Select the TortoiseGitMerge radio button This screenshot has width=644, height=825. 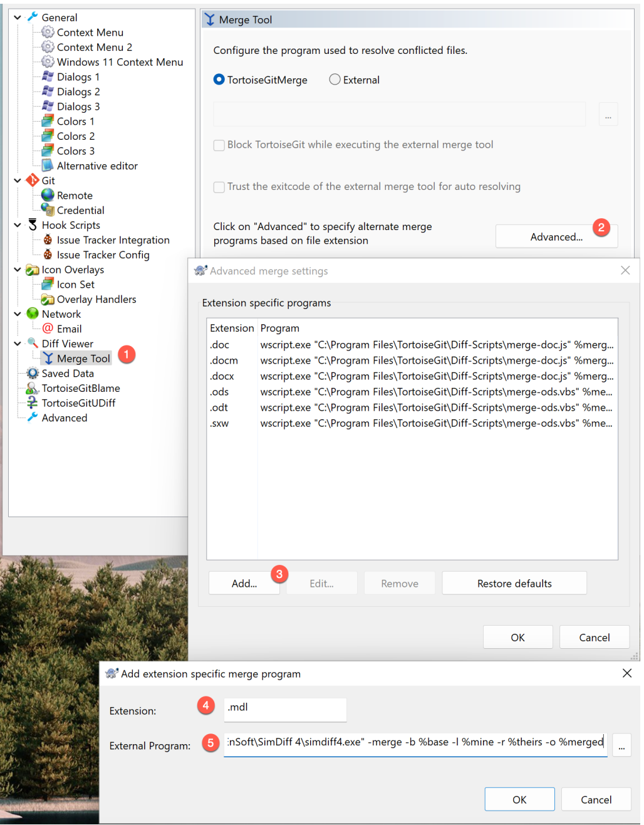[x=219, y=80]
